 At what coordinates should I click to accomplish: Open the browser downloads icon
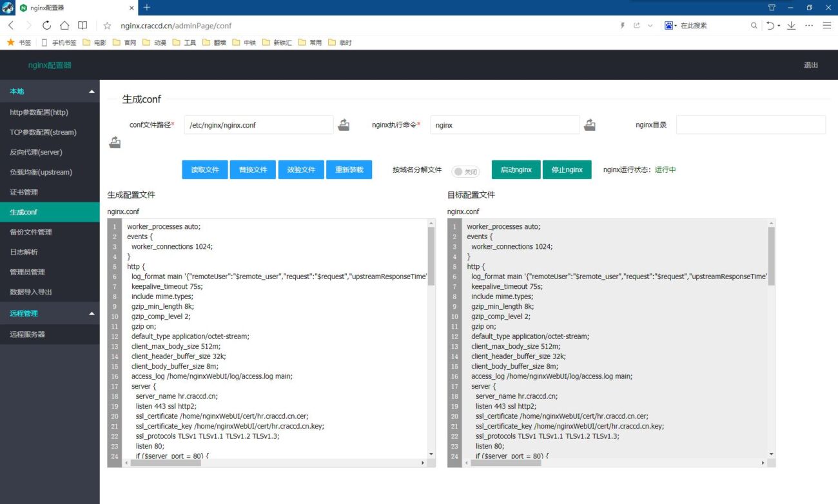pos(791,25)
